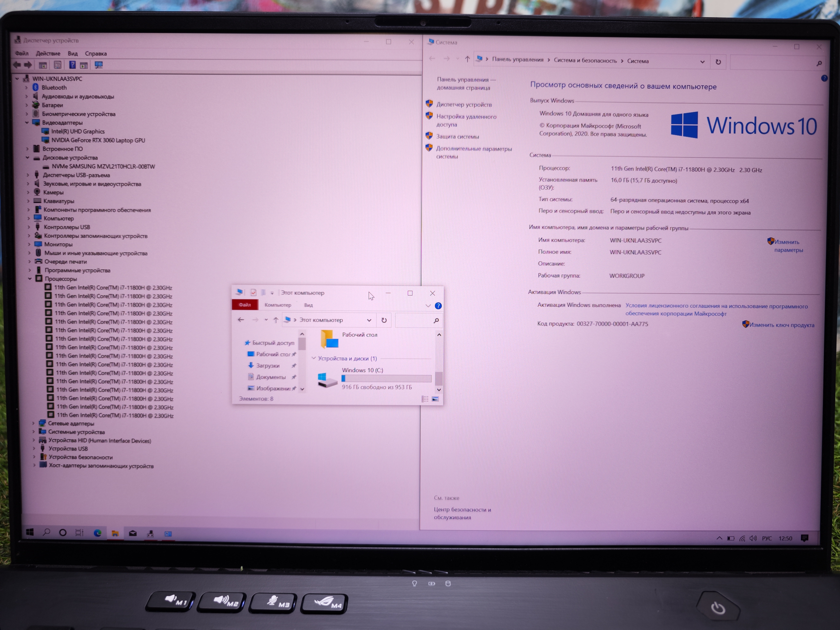Select NVIDIA GeForce RTX 3060 Laptop GPU
The width and height of the screenshot is (840, 630).
98,140
